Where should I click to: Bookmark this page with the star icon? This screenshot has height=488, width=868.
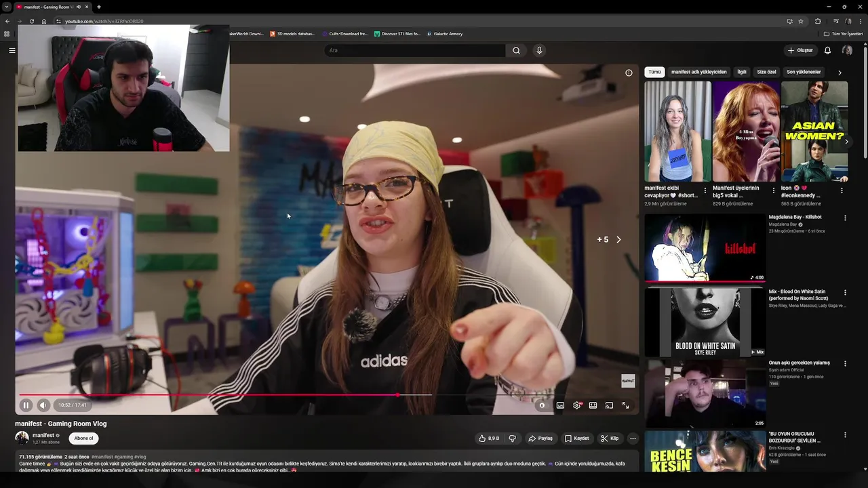click(801, 21)
